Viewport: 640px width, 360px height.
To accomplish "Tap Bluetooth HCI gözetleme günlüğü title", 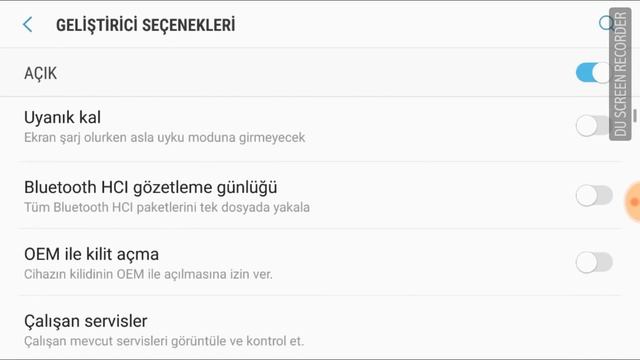I will (x=151, y=187).
